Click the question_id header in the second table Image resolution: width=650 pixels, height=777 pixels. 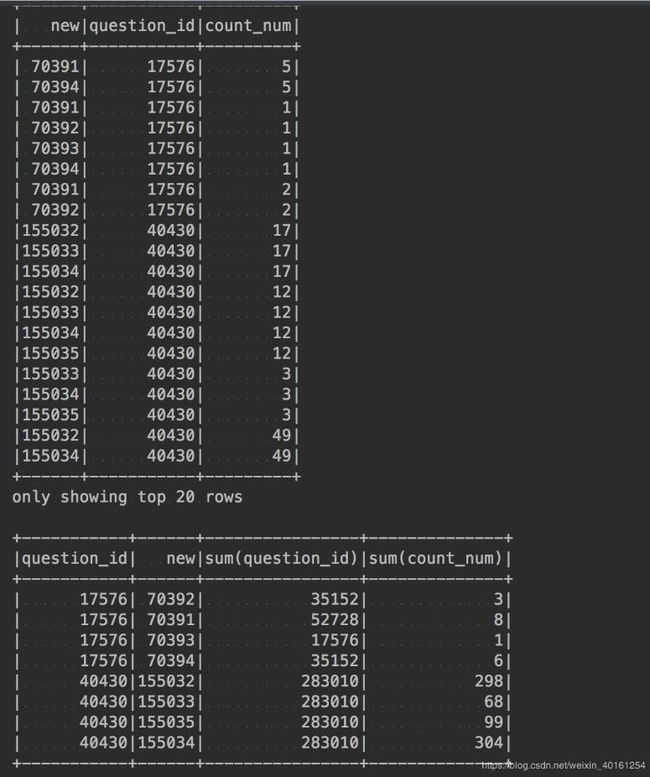pyautogui.click(x=75, y=558)
